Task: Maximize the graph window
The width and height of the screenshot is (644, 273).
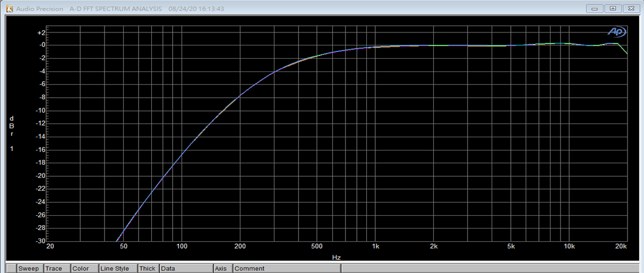Action: click(613, 9)
